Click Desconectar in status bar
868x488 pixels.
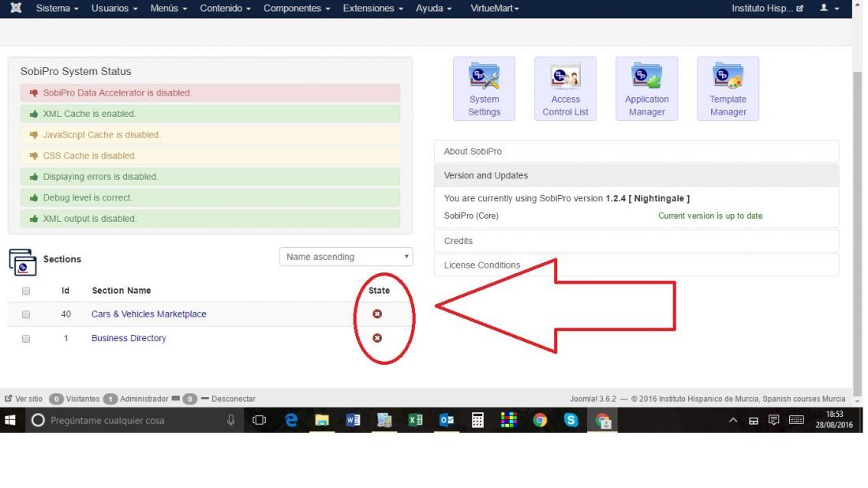(228, 399)
